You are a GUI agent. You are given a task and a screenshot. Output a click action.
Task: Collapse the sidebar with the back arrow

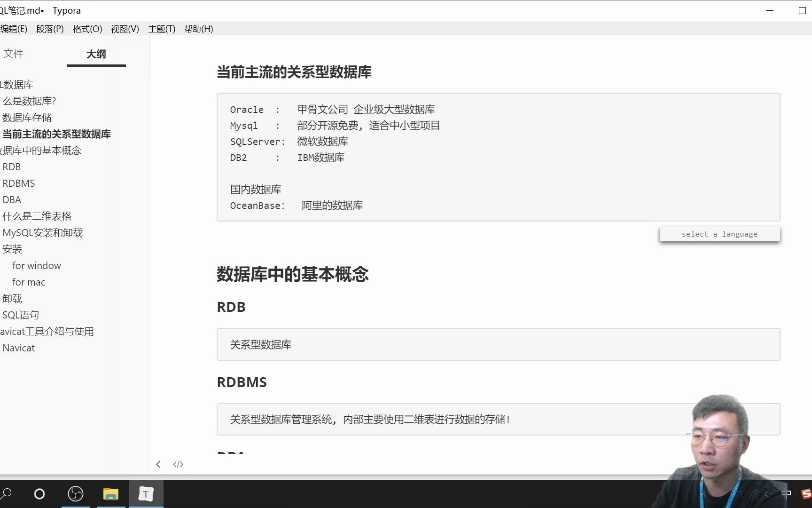pyautogui.click(x=158, y=464)
